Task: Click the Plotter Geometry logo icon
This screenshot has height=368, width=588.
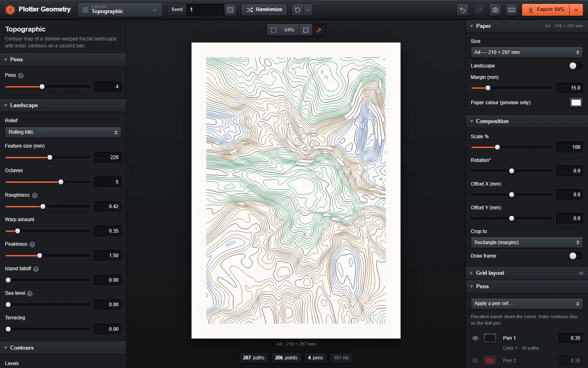Action: (10, 9)
